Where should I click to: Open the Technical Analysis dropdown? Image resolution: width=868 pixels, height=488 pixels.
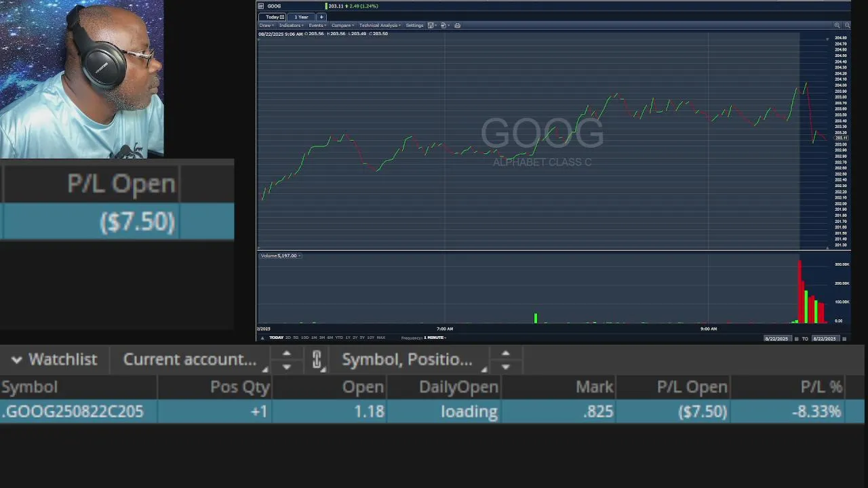pos(380,26)
